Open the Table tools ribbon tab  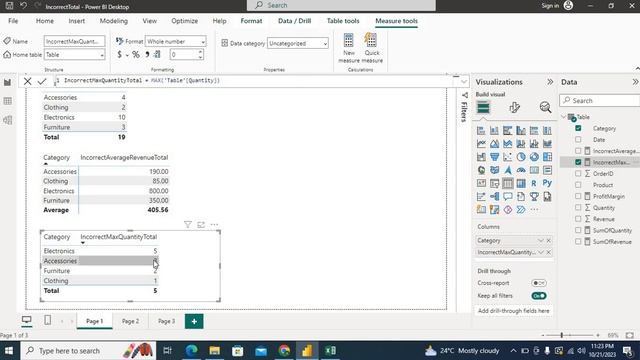(343, 21)
